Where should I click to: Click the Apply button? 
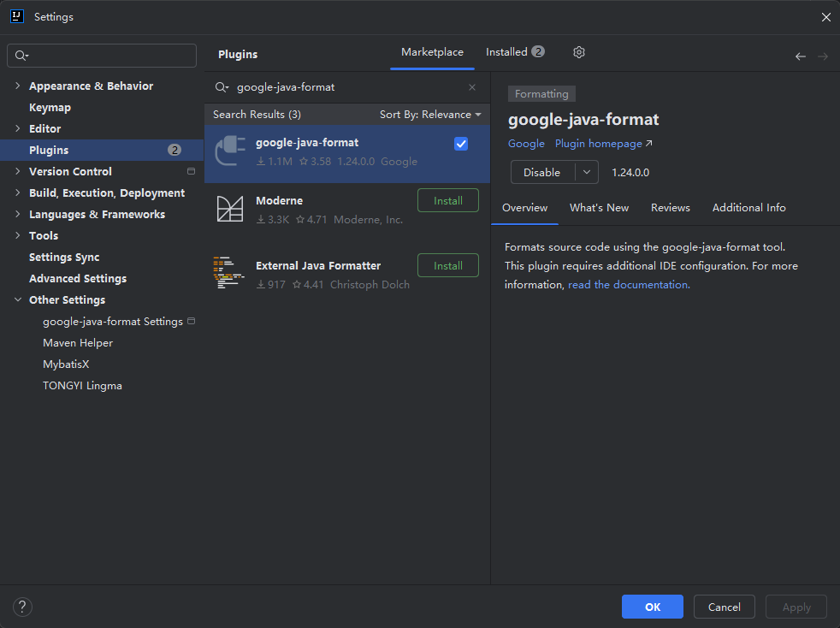pyautogui.click(x=796, y=607)
